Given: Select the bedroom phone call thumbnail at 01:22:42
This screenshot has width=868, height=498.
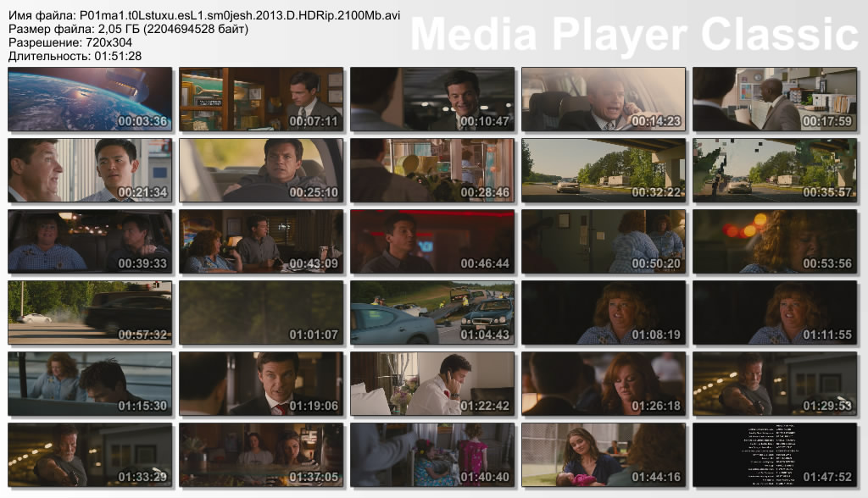Looking at the screenshot, I should (x=432, y=384).
